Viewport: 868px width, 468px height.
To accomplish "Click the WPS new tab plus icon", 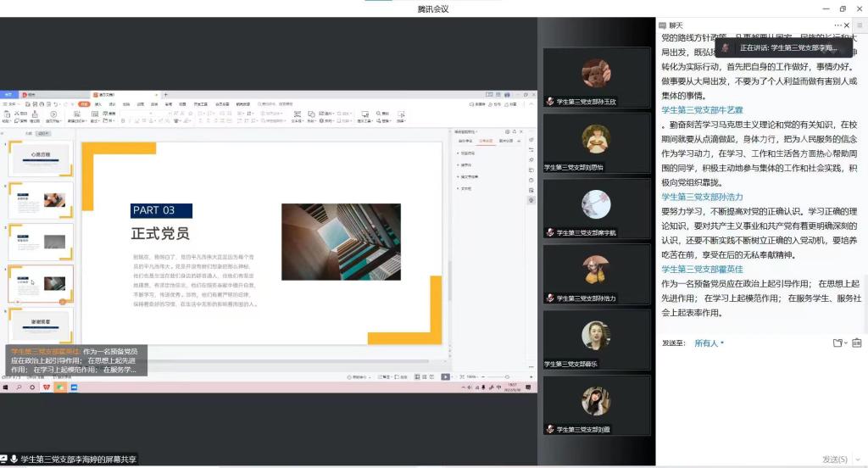I will [x=166, y=95].
